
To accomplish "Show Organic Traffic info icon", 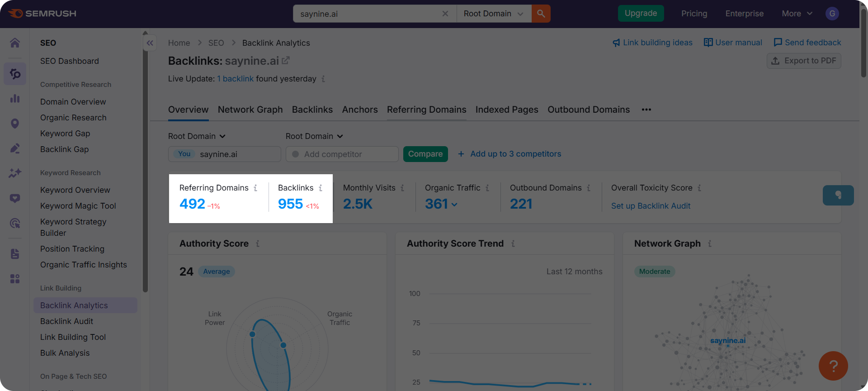I will click(x=487, y=188).
